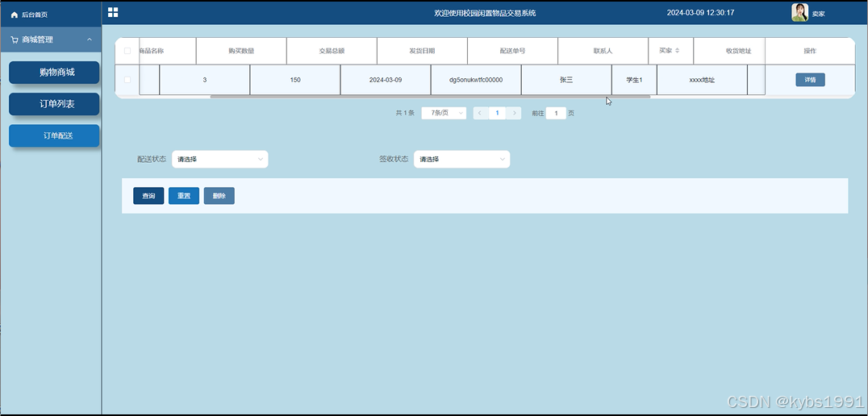Go to next page arrow in pagination
This screenshot has height=416, width=868.
click(514, 113)
